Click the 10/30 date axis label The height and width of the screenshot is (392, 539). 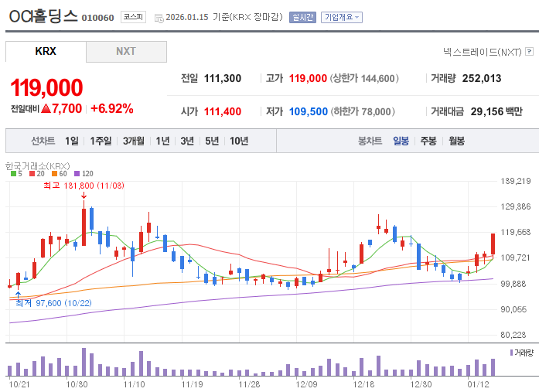coord(77,384)
